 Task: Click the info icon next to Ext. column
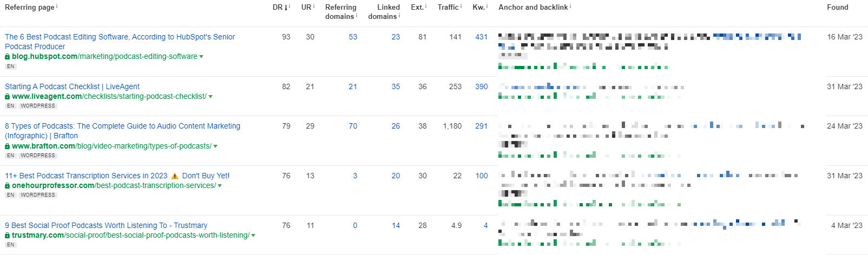[426, 6]
